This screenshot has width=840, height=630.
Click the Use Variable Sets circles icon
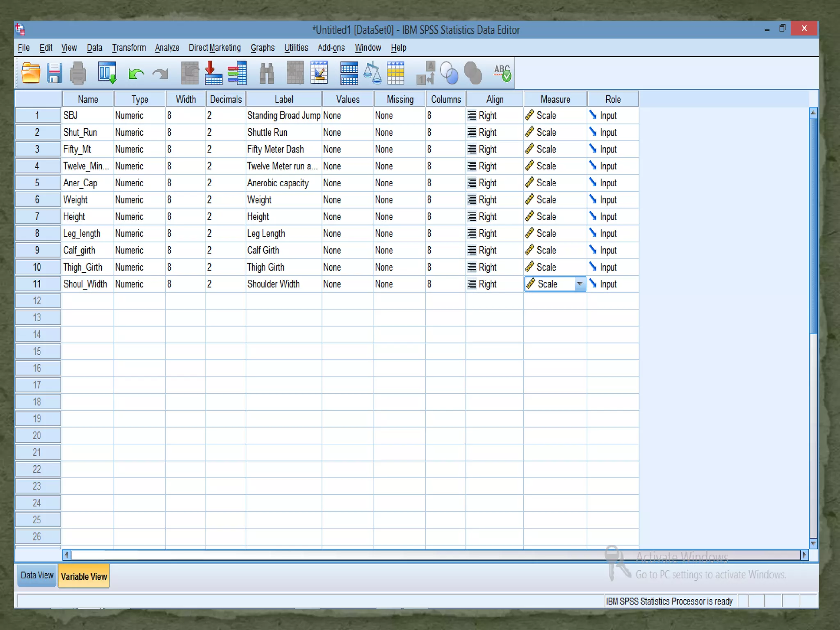pos(449,73)
